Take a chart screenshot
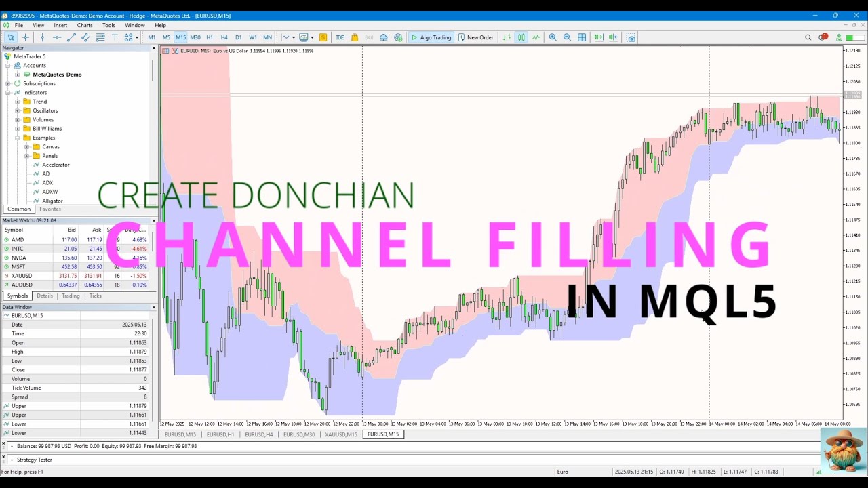Image resolution: width=868 pixels, height=488 pixels. [x=631, y=37]
